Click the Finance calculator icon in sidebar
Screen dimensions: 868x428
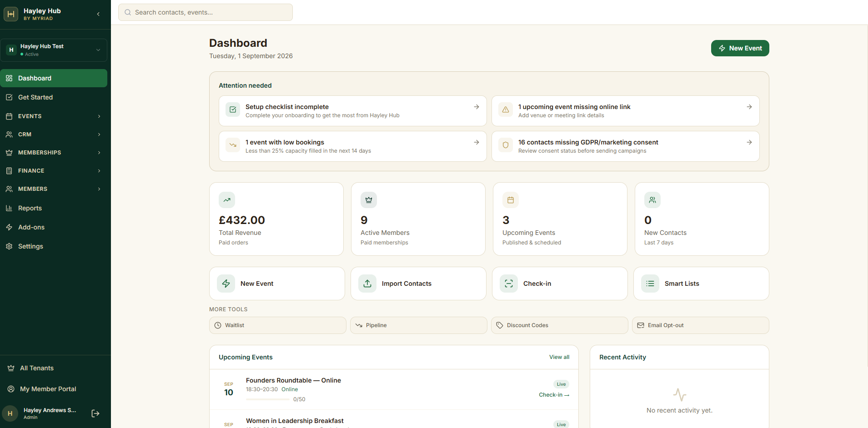[9, 171]
